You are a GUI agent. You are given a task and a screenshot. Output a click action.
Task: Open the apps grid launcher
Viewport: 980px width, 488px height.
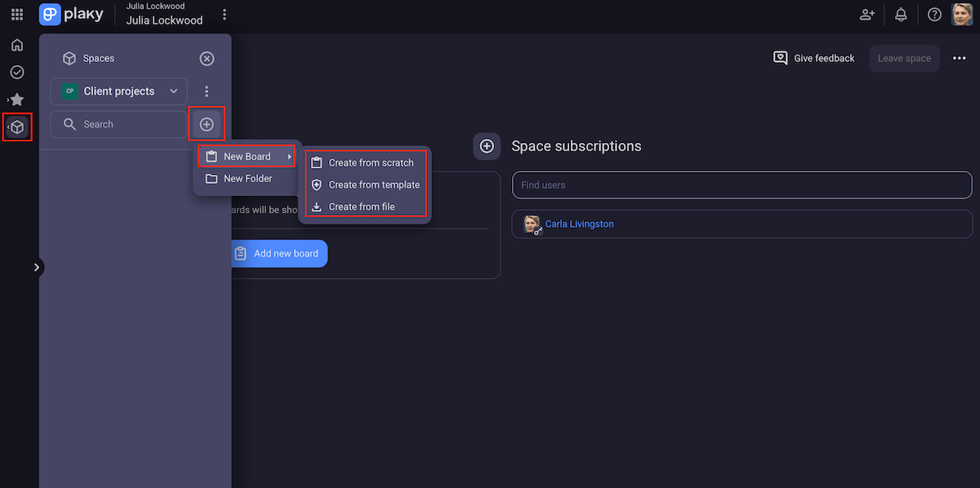(17, 15)
